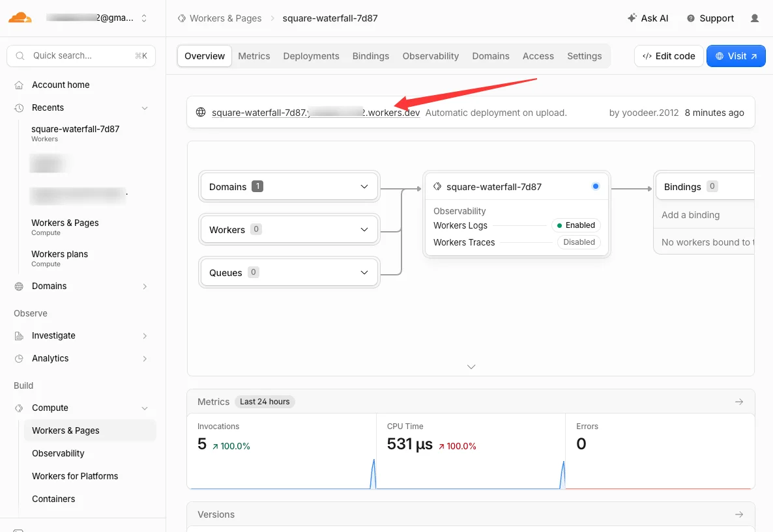The width and height of the screenshot is (773, 532).
Task: Click the Investigate icon
Action: (x=19, y=336)
